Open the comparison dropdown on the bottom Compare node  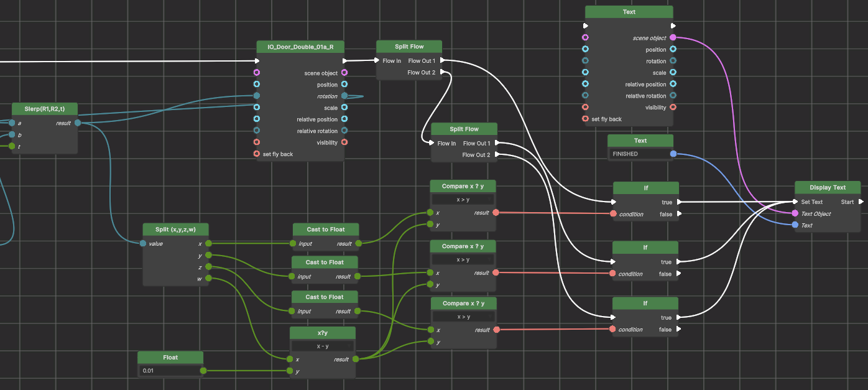pyautogui.click(x=463, y=317)
